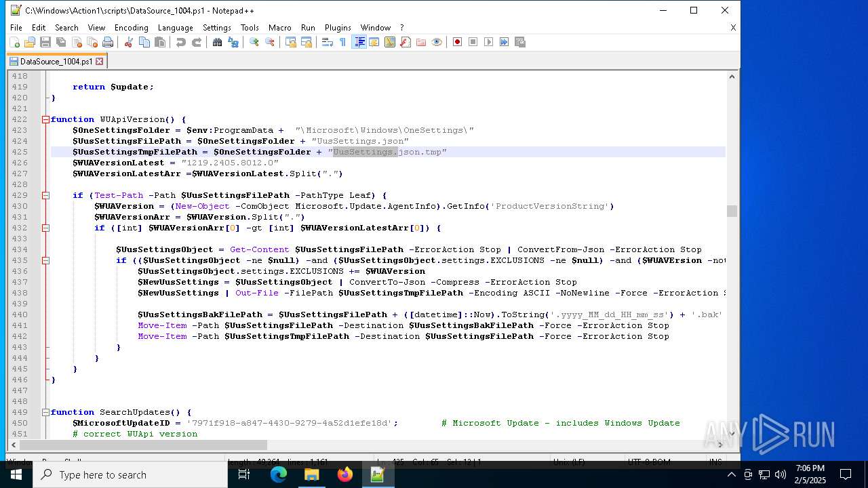868x488 pixels.
Task: Open the Encoding menu
Action: pyautogui.click(x=131, y=28)
